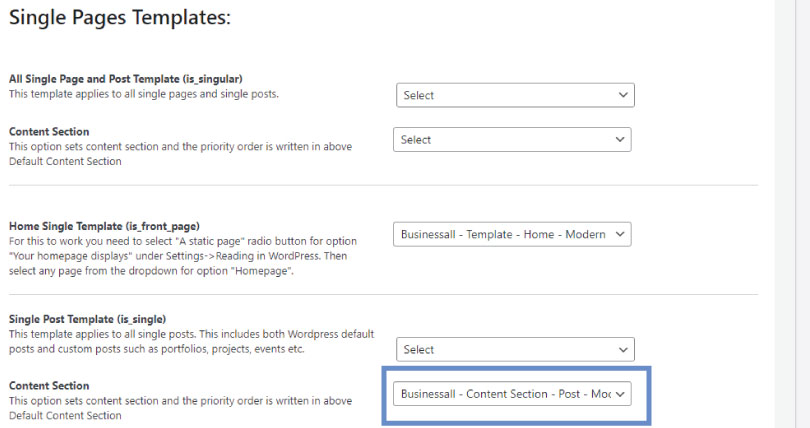Click chevron arrow on Single Post Template dropdown

[624, 349]
